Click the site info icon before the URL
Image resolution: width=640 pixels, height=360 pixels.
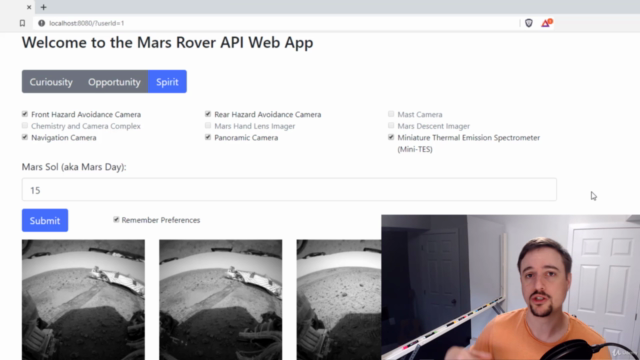[x=41, y=23]
